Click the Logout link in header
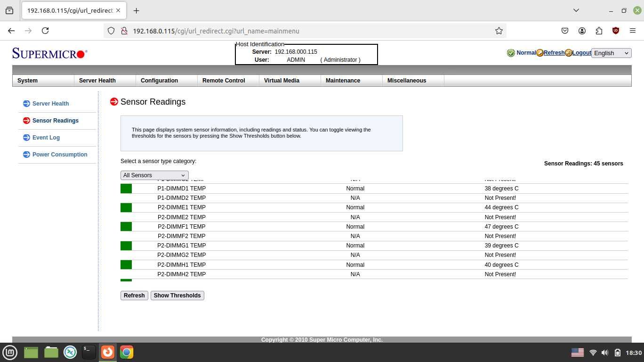 tap(582, 53)
